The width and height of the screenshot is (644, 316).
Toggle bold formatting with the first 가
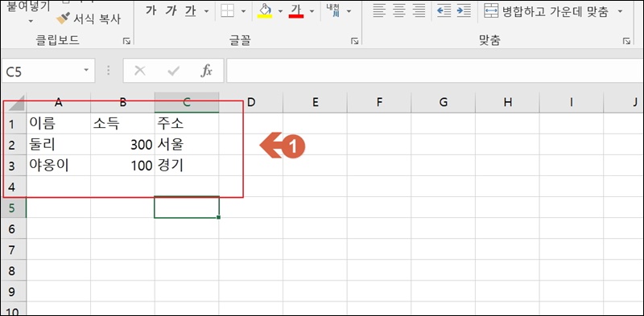click(151, 11)
